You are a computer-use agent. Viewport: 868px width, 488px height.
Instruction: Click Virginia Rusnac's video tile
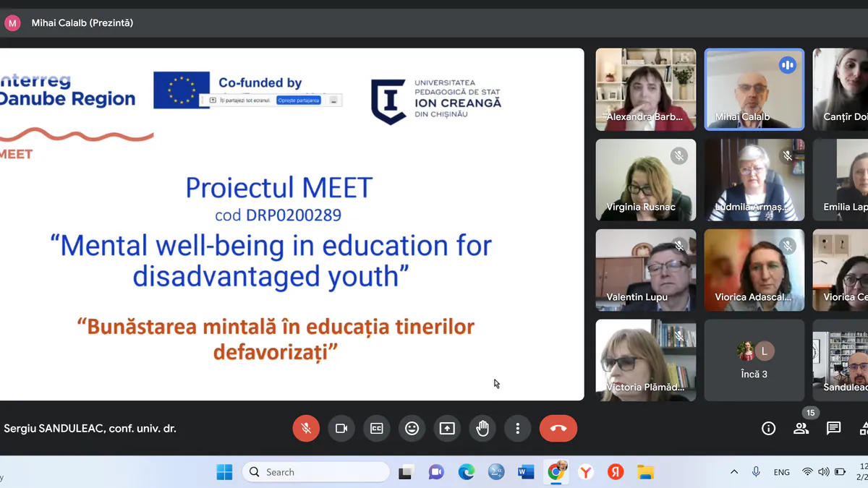click(645, 180)
